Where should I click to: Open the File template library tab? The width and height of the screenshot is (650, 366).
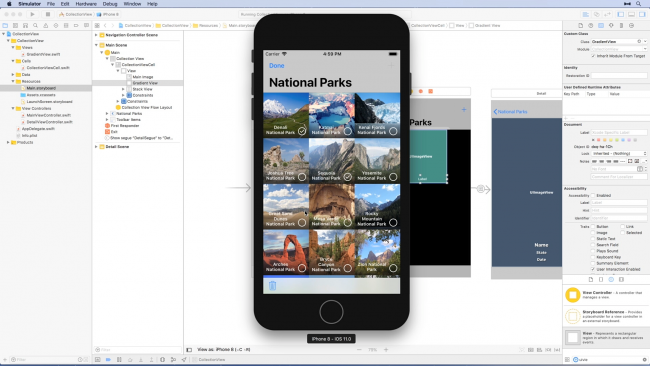(591, 279)
